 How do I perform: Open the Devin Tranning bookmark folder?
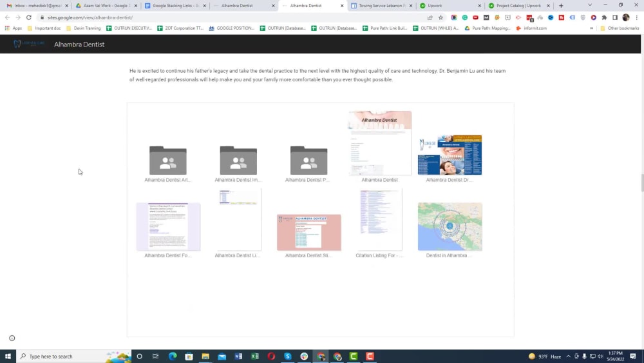[x=83, y=28]
